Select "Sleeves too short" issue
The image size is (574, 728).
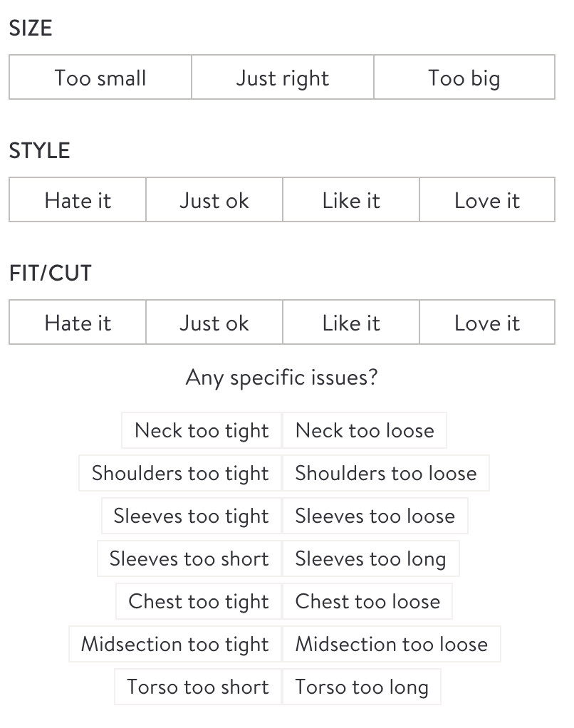pos(189,558)
